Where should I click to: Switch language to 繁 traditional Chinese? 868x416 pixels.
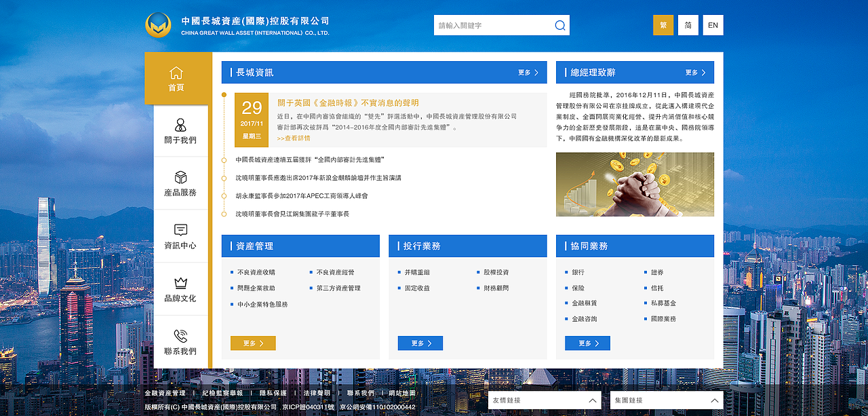pyautogui.click(x=663, y=25)
